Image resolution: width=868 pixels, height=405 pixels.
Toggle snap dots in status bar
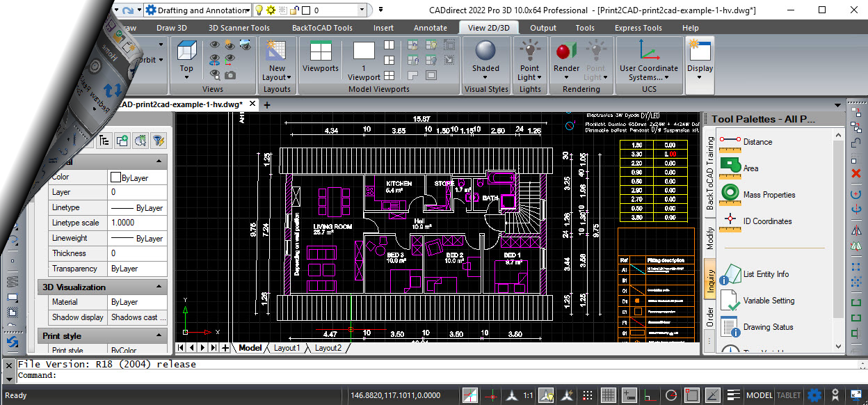point(588,395)
